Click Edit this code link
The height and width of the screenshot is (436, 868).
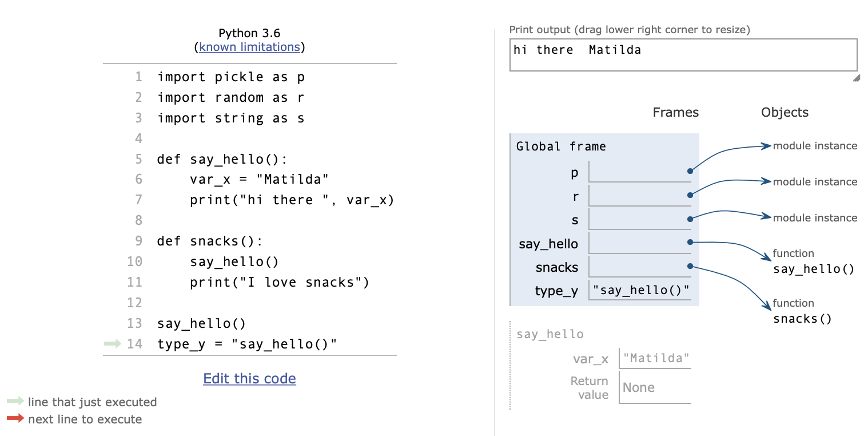click(249, 378)
